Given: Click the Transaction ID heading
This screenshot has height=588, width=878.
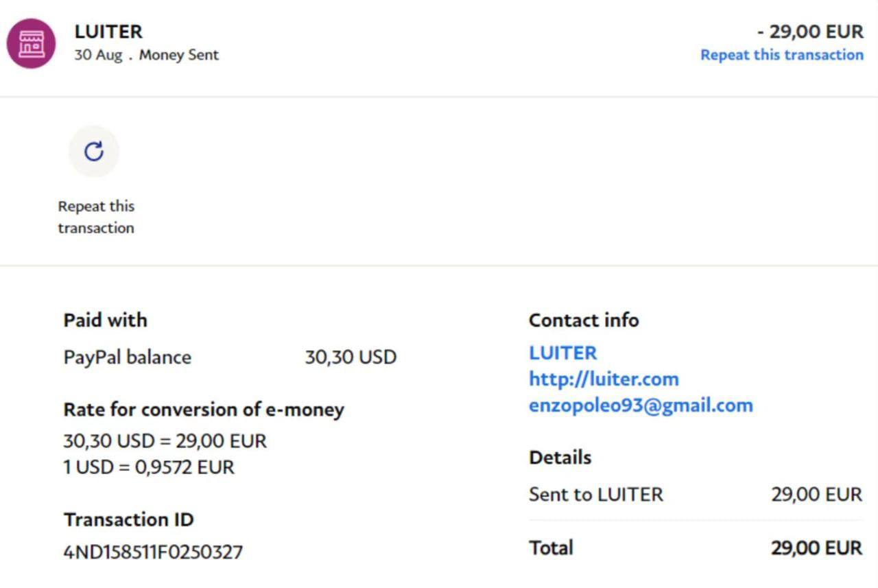Looking at the screenshot, I should tap(128, 519).
